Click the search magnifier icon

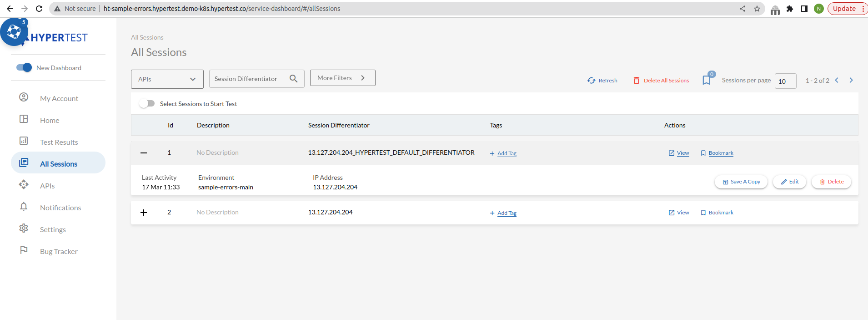point(294,79)
